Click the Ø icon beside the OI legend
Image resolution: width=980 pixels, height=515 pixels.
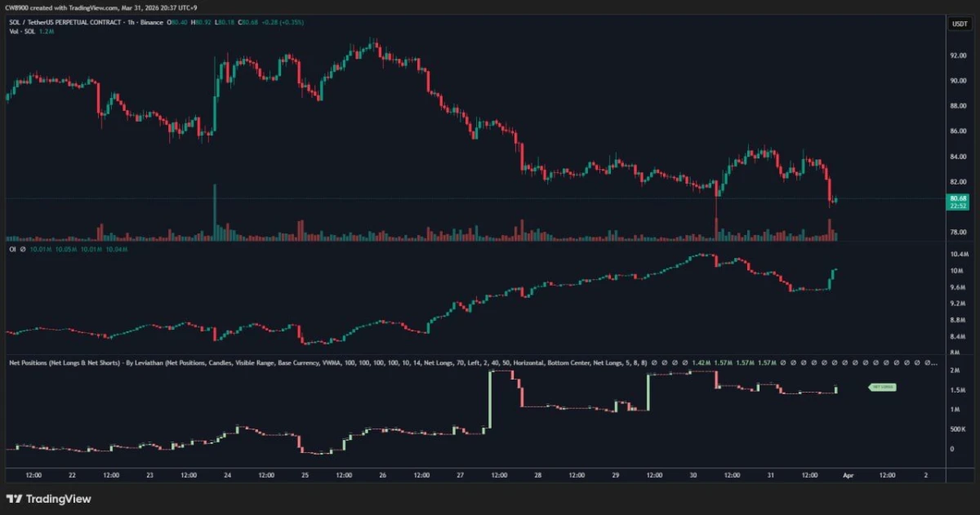[24, 251]
